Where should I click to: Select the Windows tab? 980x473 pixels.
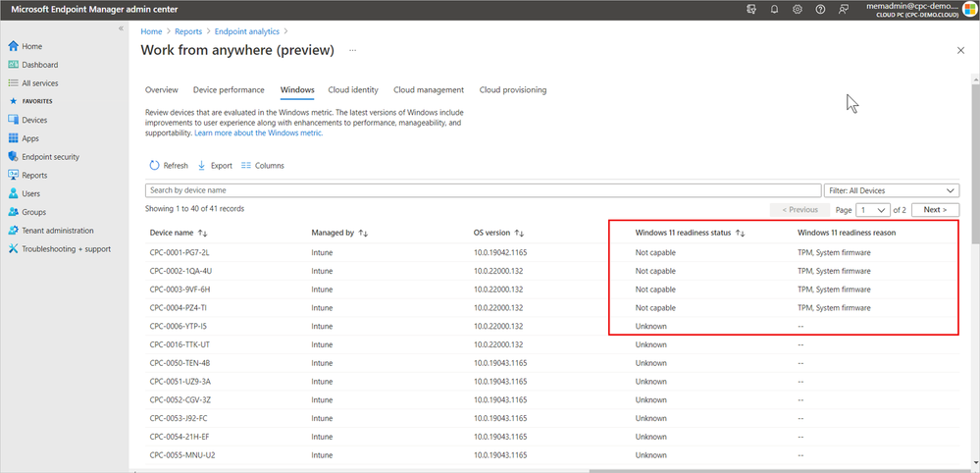[x=297, y=90]
